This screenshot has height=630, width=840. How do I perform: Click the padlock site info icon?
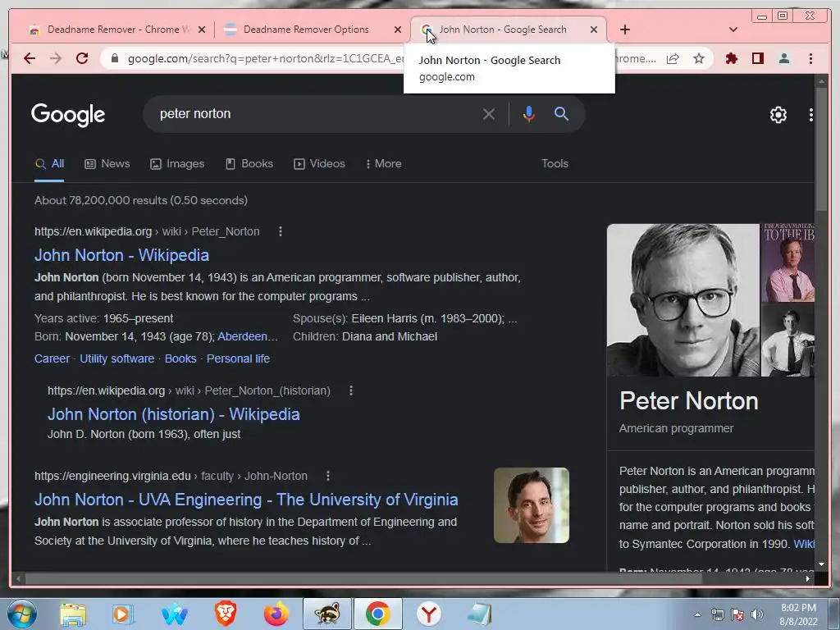pos(115,58)
